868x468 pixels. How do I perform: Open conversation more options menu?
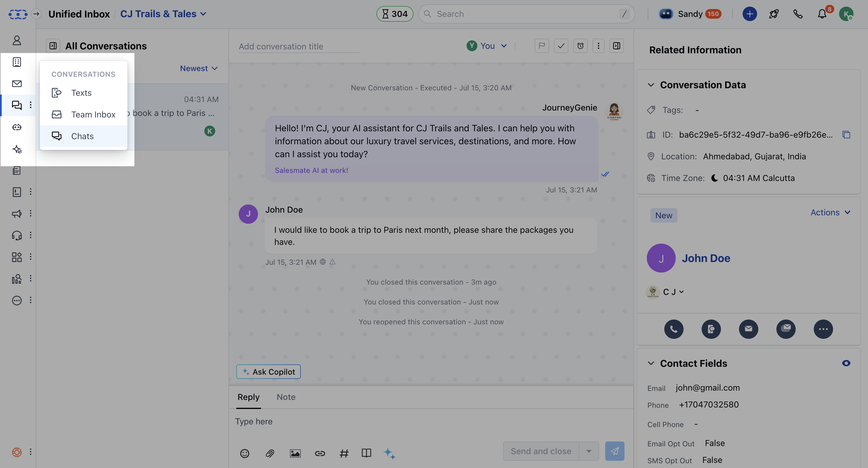[599, 46]
